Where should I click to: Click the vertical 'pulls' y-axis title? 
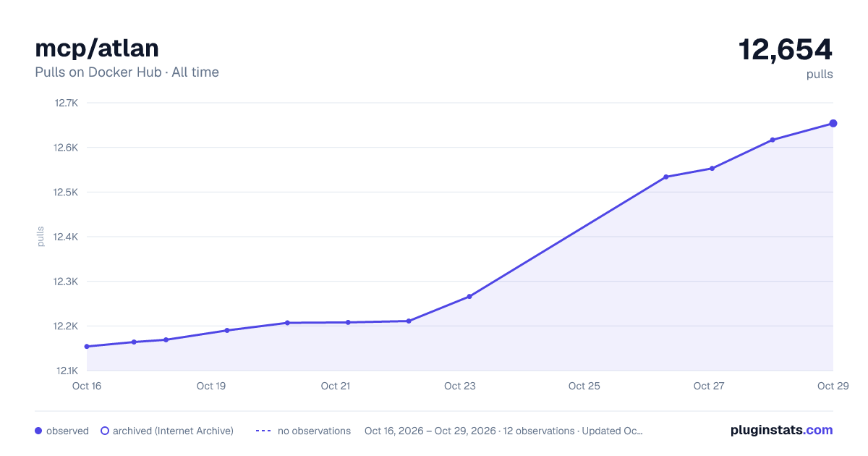point(41,237)
